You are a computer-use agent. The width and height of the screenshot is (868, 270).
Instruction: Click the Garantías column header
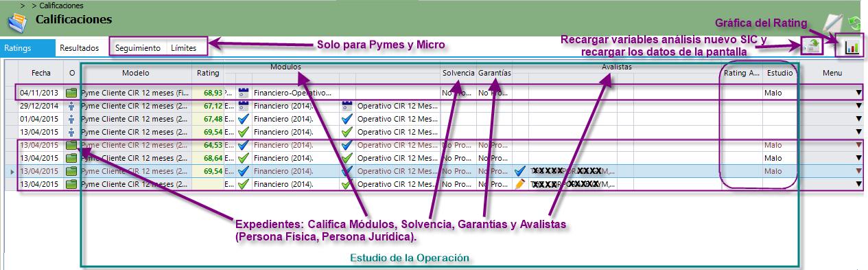494,72
